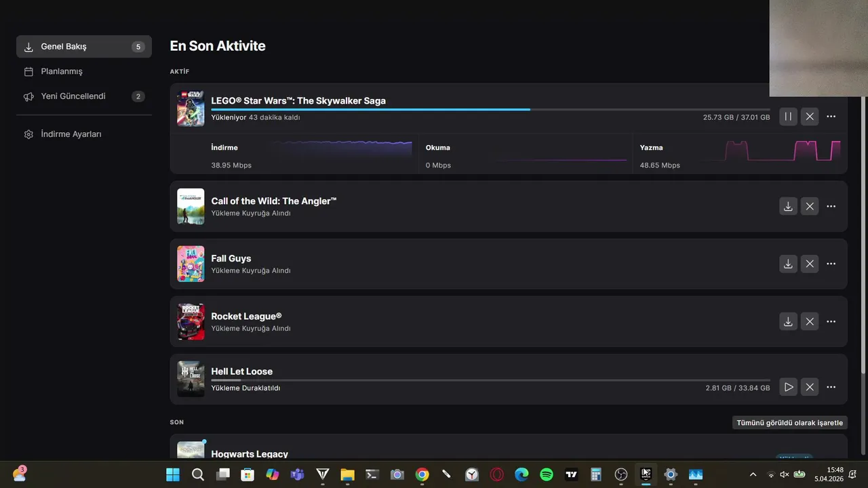This screenshot has height=488, width=868.
Task: Launch Copilot from the taskbar
Action: 273,474
